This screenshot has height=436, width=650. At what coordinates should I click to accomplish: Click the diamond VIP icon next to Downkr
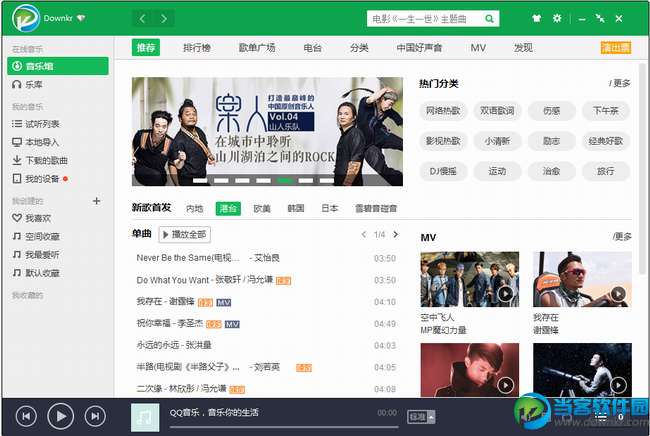[x=81, y=18]
